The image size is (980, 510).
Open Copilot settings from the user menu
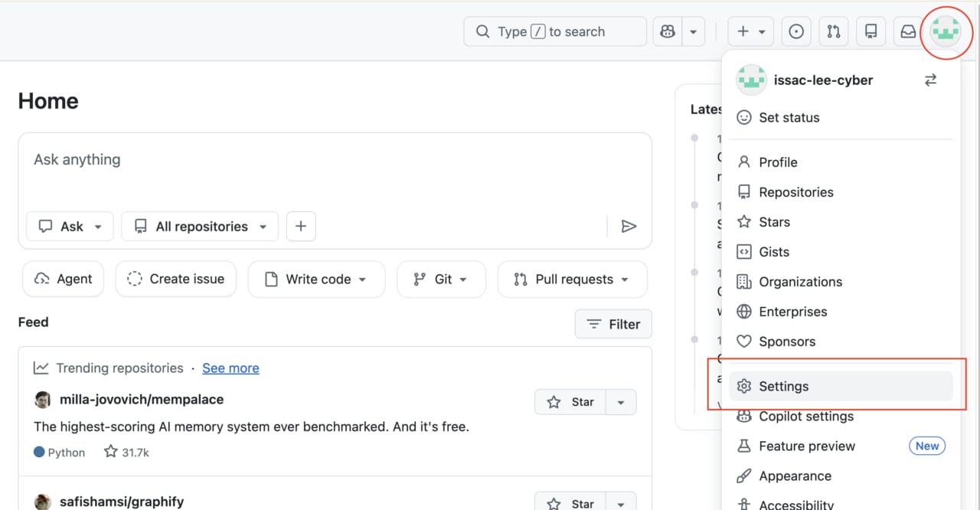(x=841, y=416)
